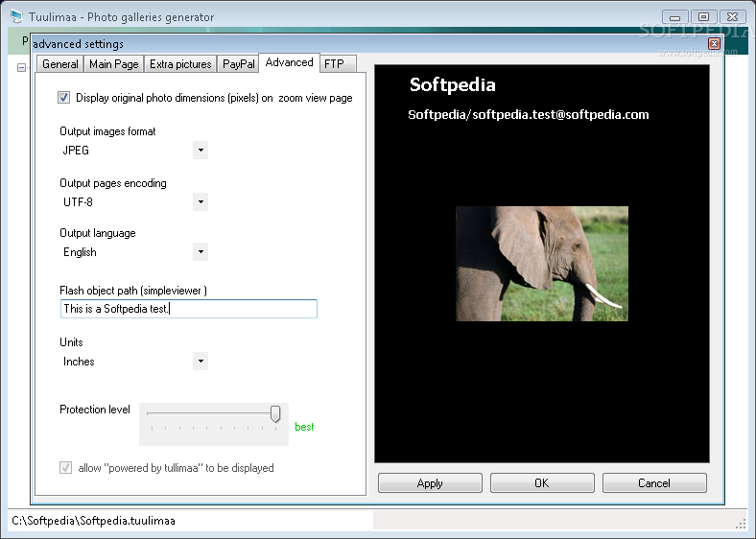Open the Extra pictures tab
The height and width of the screenshot is (539, 756).
click(180, 64)
